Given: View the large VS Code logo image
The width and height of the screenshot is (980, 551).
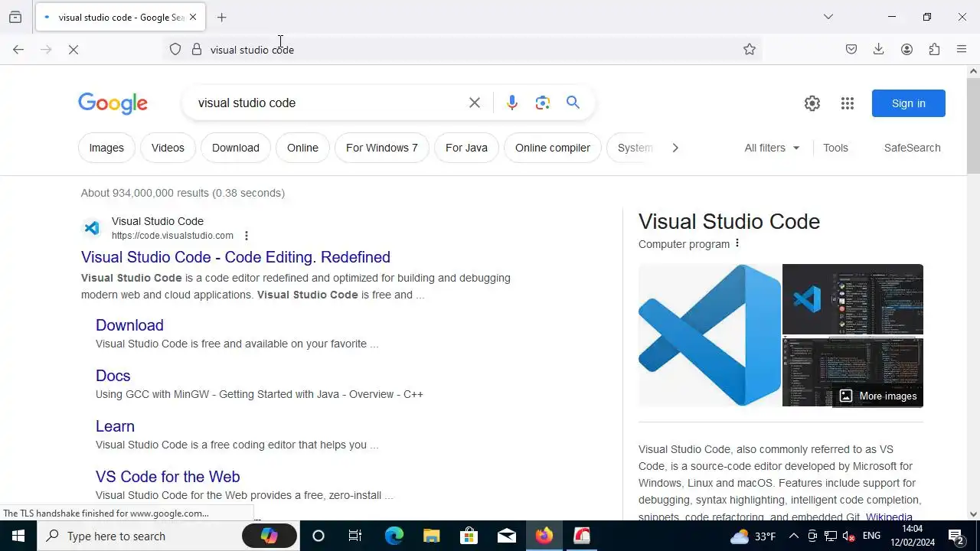Looking at the screenshot, I should click(710, 335).
